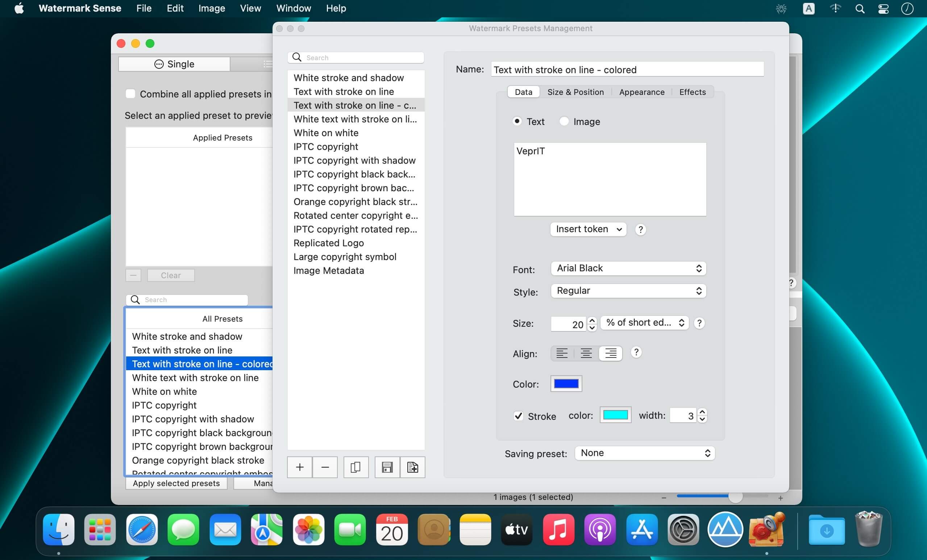
Task: Switch to the Effects tab
Action: 693,92
